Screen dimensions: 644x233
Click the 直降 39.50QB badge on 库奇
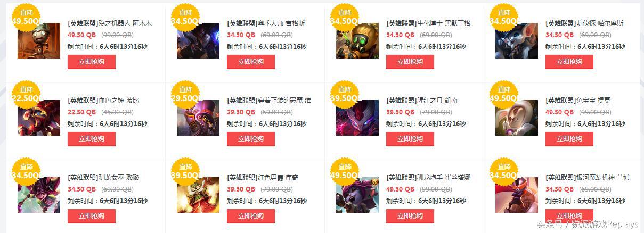coord(185,171)
